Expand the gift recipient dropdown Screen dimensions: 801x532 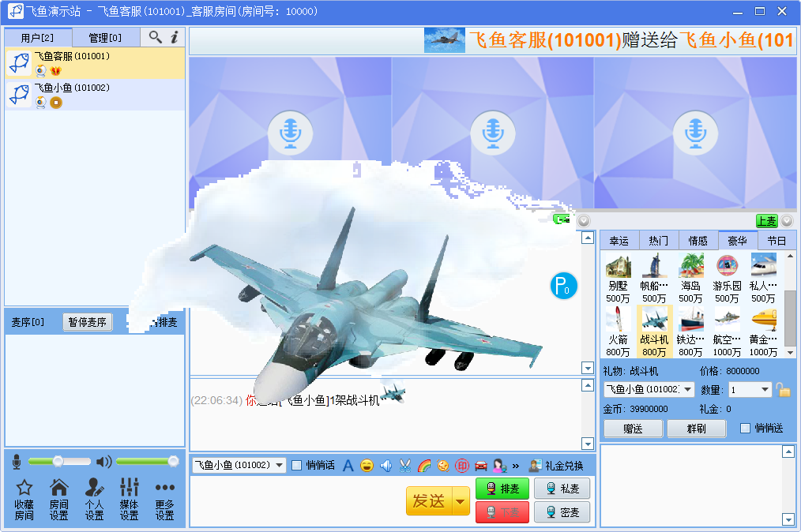tap(687, 390)
